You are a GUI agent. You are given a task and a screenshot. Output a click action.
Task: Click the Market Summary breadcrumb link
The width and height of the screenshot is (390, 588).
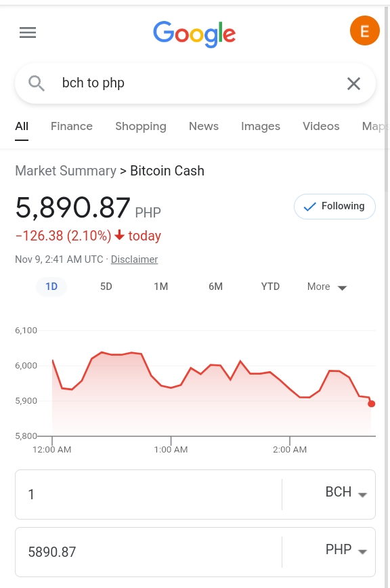(66, 171)
